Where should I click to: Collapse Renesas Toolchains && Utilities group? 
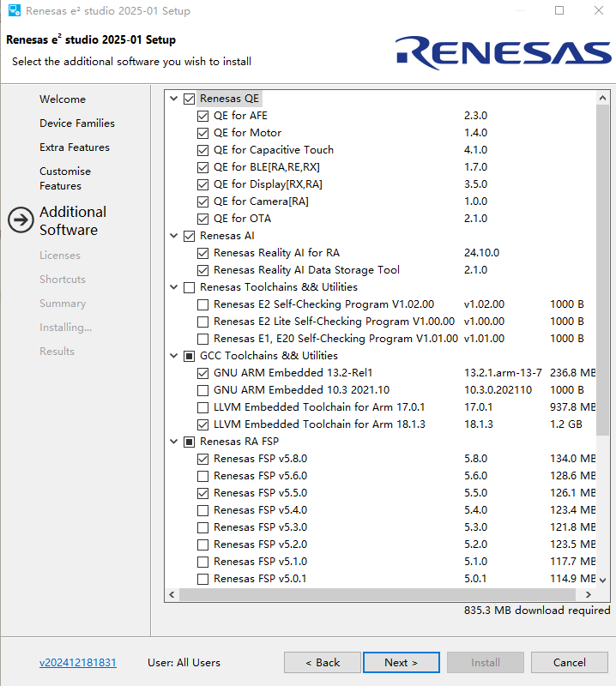[x=174, y=287]
